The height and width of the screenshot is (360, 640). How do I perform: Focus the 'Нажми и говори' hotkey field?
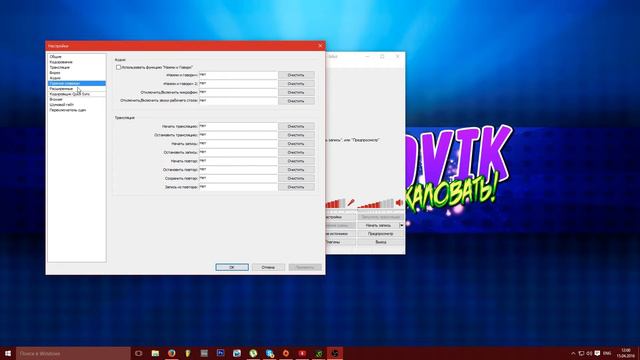click(238, 75)
